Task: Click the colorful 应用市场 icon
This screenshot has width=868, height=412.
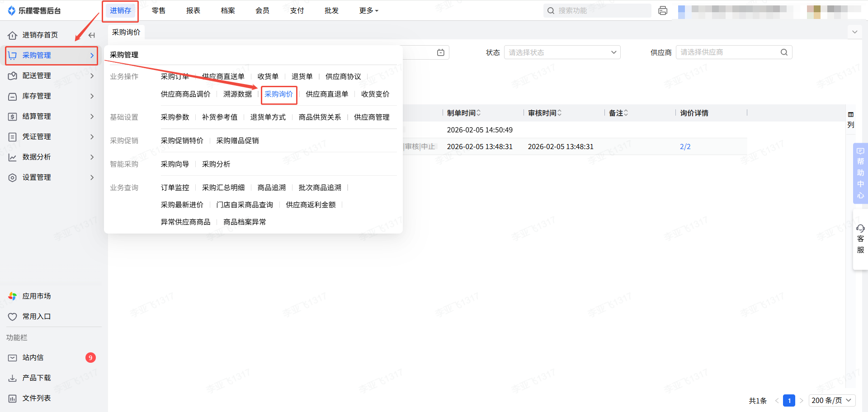Action: [x=13, y=296]
